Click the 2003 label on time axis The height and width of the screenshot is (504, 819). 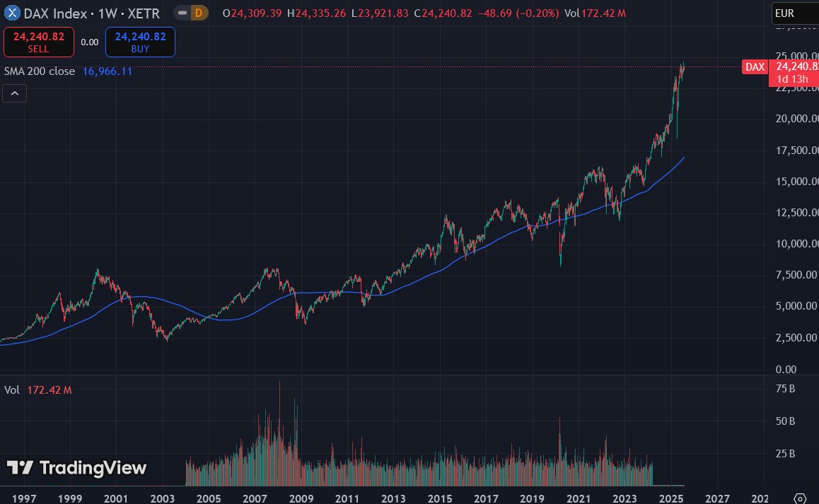tap(163, 499)
